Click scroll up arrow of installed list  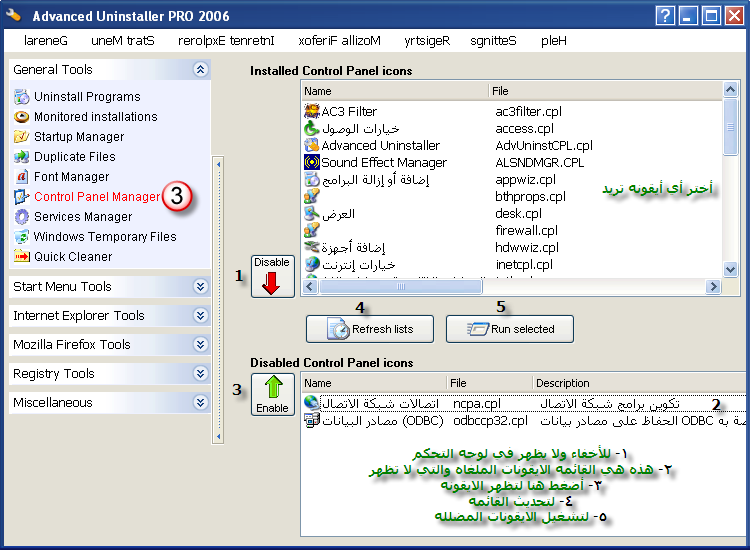click(730, 89)
